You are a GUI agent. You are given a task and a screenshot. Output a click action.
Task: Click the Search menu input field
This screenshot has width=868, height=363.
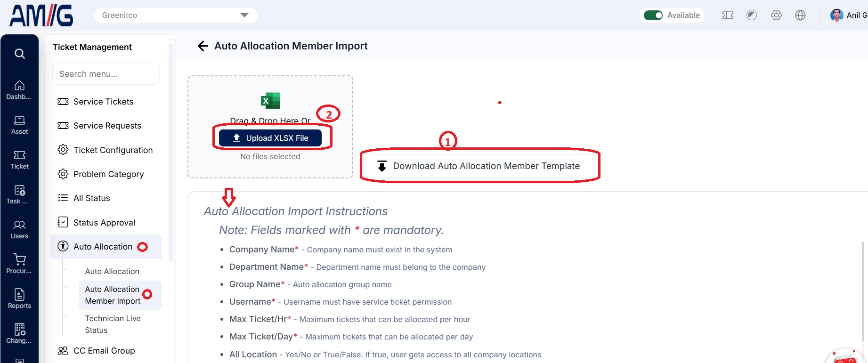106,74
